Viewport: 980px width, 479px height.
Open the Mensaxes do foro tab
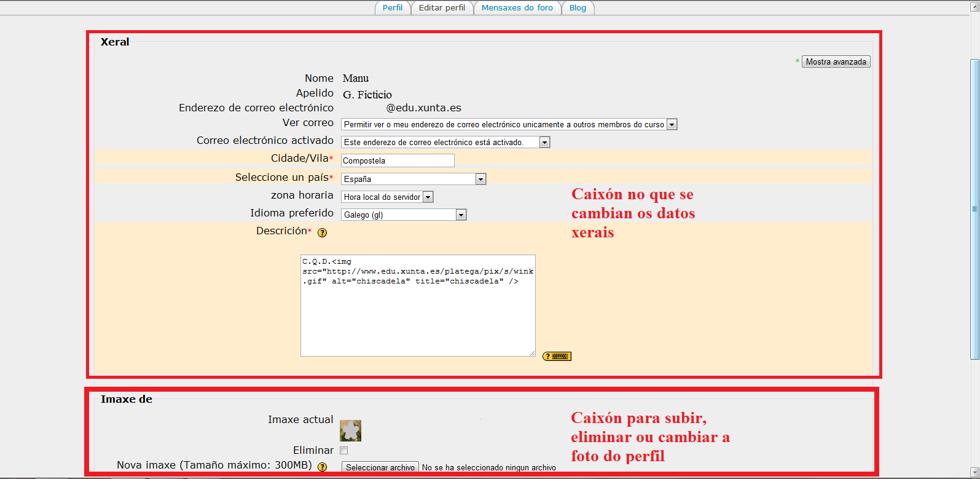pos(517,8)
